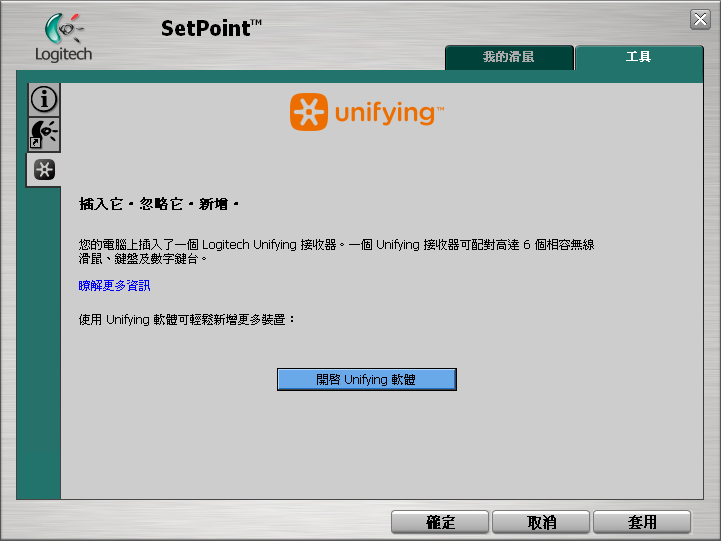Click the text 使用 Unifying 軟體可輕鬆新增更多裝置

pyautogui.click(x=186, y=319)
